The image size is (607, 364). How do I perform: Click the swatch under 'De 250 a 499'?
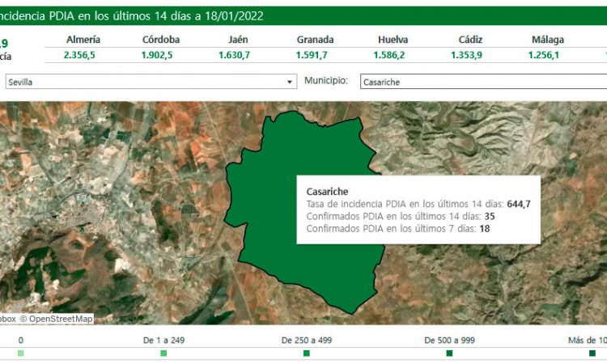306,353
